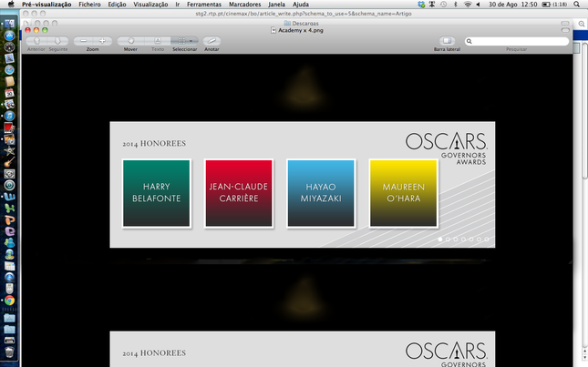Open the Ferramentas menu

tap(204, 5)
